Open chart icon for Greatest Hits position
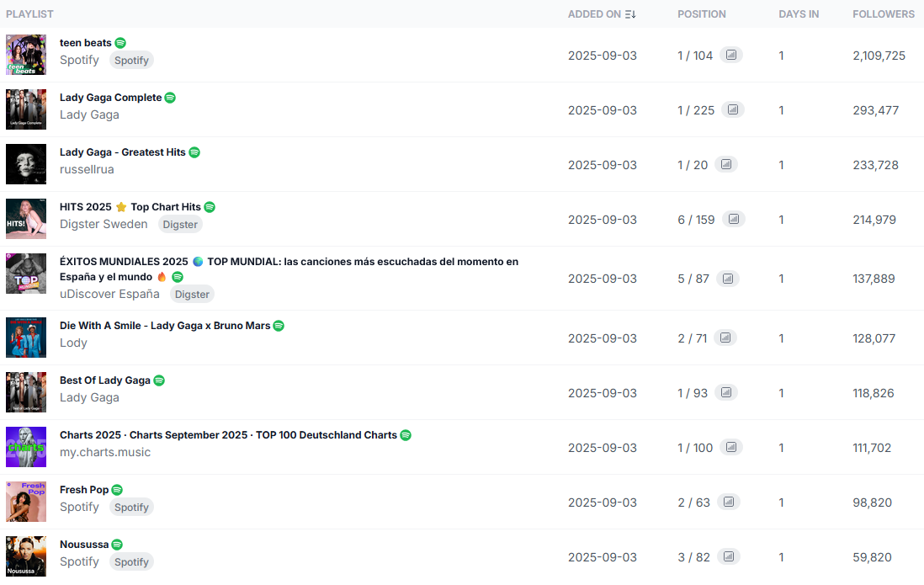This screenshot has width=924, height=585. (x=726, y=164)
